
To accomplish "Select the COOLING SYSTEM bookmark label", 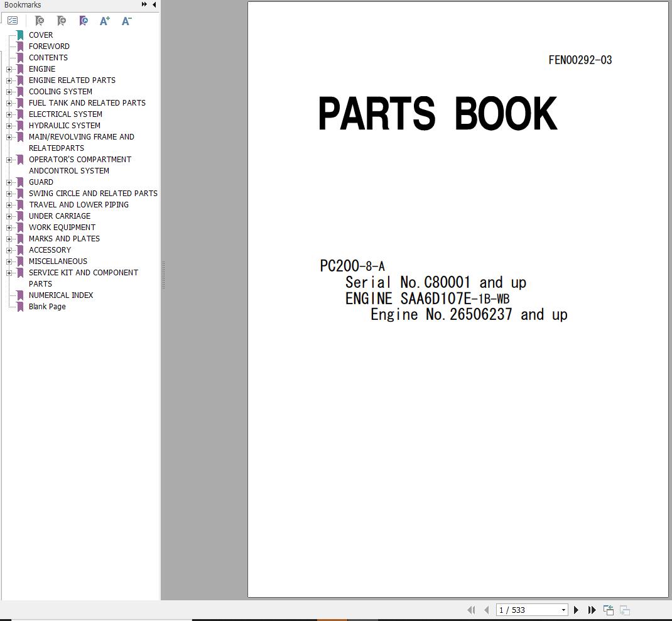I will coord(60,92).
